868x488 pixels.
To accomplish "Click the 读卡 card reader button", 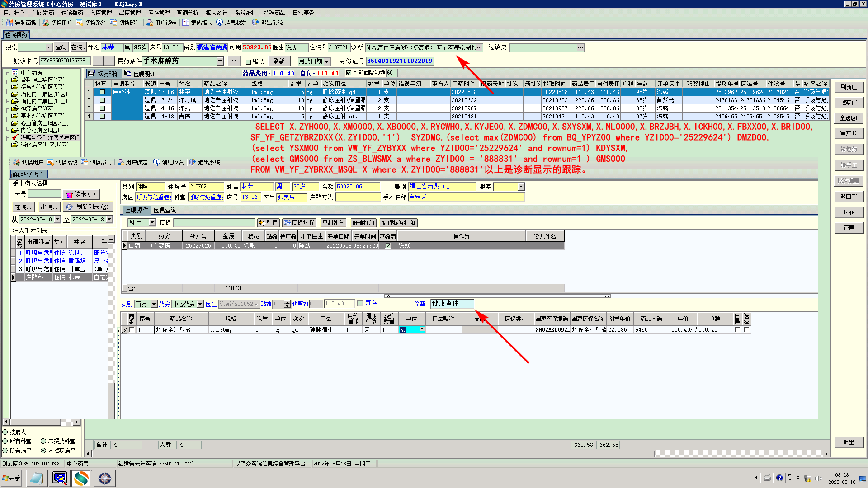I will [x=81, y=194].
